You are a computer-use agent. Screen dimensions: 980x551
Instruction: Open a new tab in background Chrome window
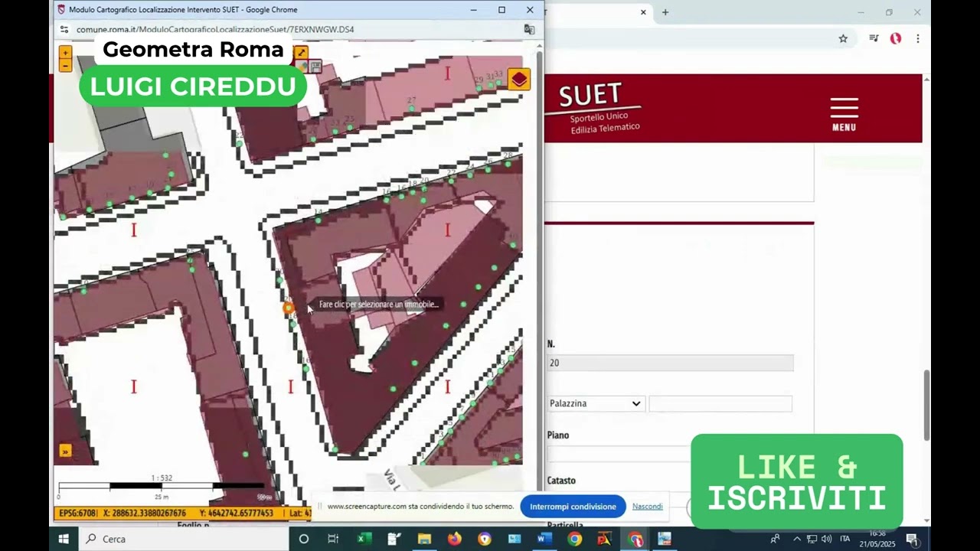tap(665, 12)
